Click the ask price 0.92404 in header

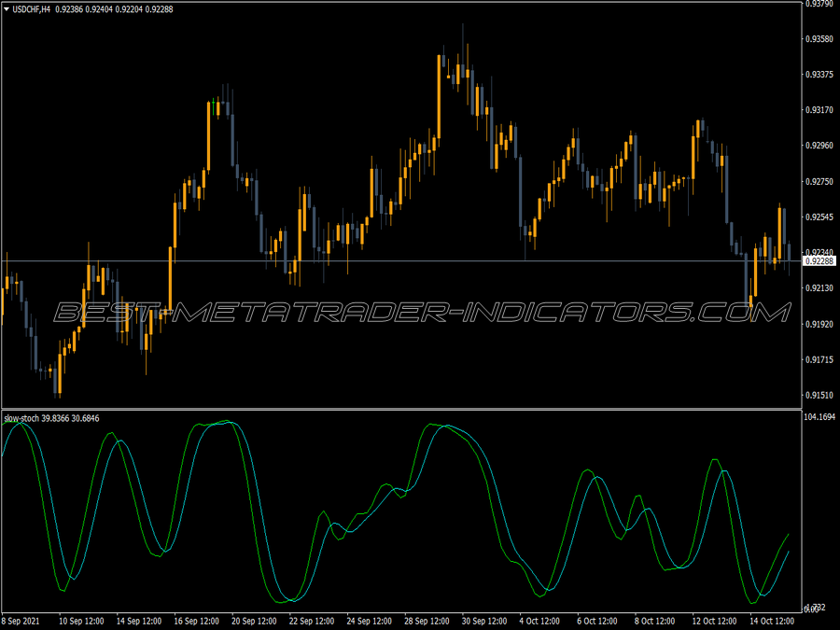[97, 9]
